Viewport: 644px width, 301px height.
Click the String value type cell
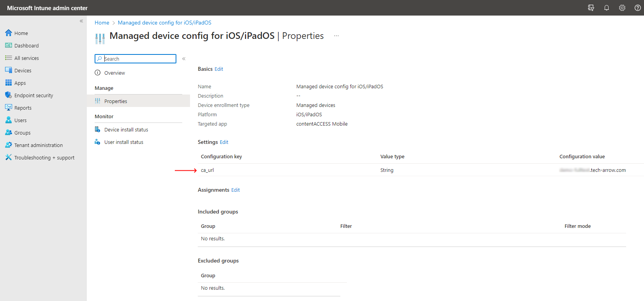387,170
